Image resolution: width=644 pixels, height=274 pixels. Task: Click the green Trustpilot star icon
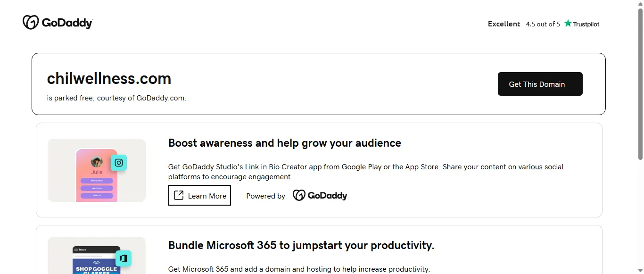[x=568, y=23]
